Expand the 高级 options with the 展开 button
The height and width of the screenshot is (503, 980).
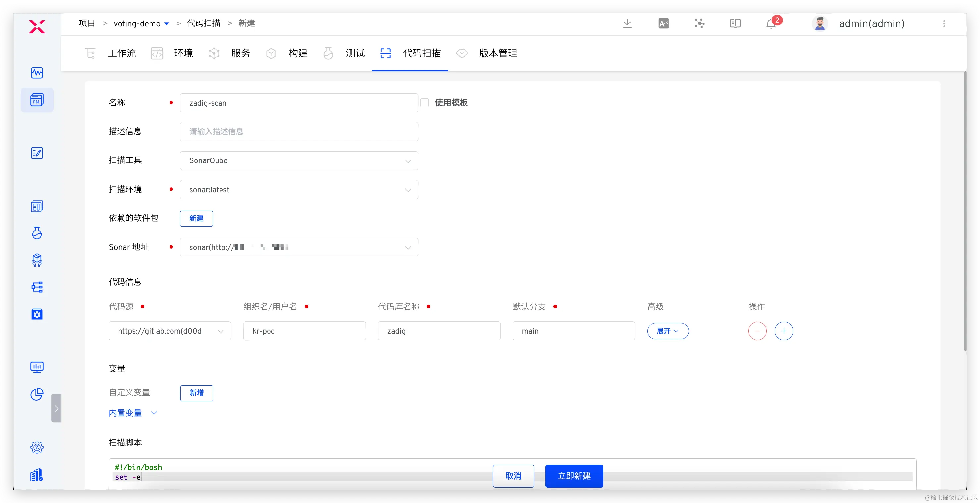point(668,331)
